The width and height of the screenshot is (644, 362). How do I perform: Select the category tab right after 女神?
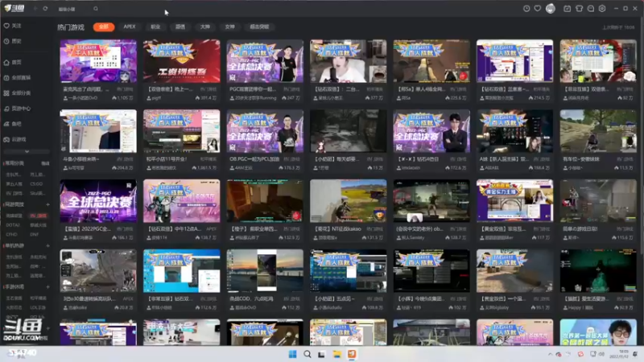(259, 27)
